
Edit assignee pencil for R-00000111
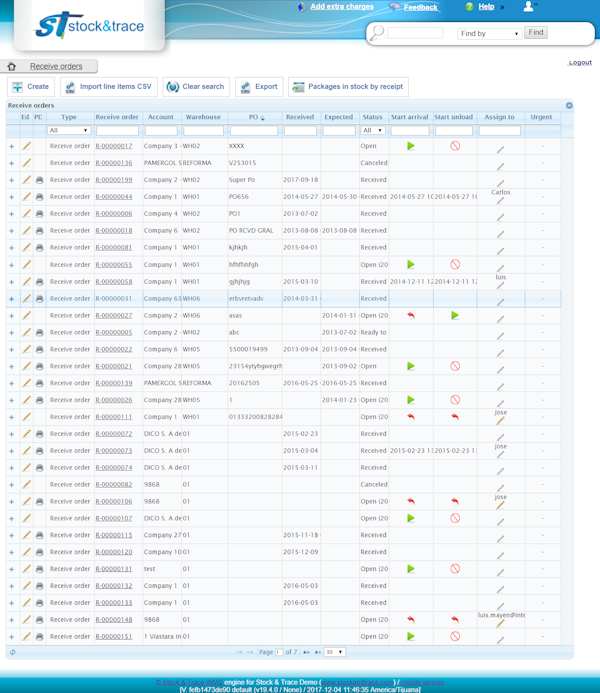point(500,421)
